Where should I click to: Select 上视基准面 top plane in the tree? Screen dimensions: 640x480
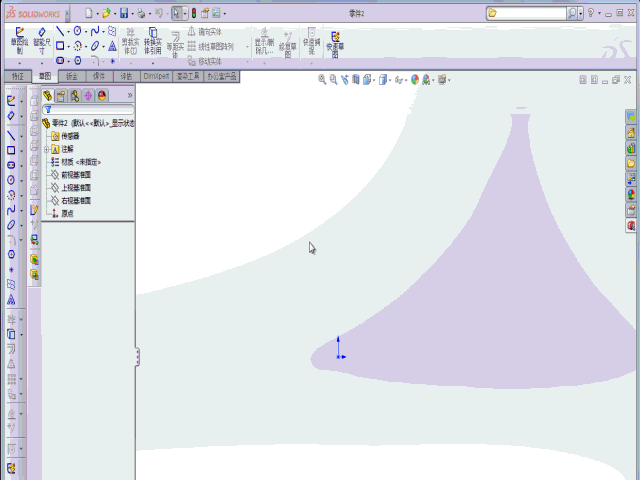[71, 188]
